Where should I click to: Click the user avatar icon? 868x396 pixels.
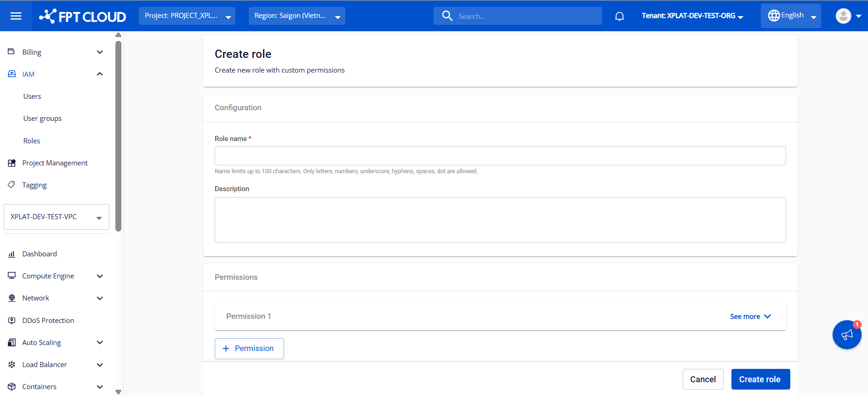843,16
